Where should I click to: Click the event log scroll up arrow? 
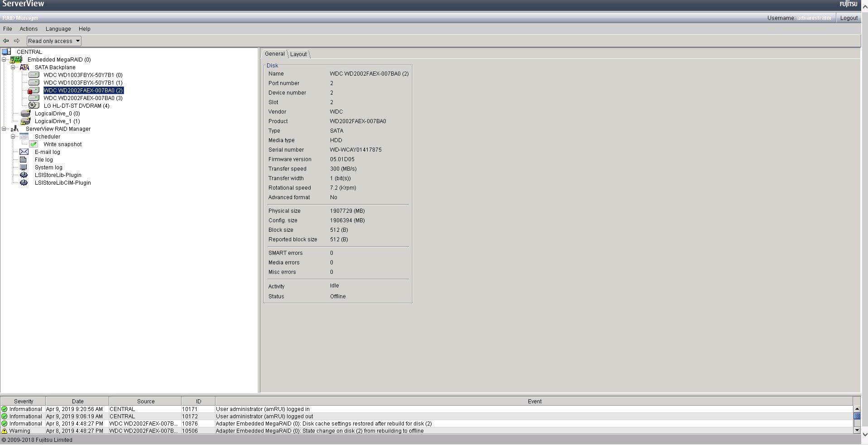click(x=857, y=409)
